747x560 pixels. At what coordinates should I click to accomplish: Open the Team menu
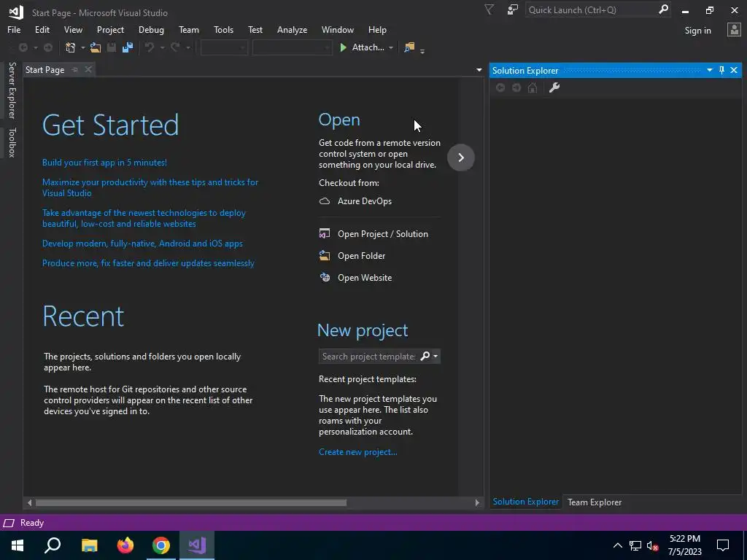pos(189,30)
